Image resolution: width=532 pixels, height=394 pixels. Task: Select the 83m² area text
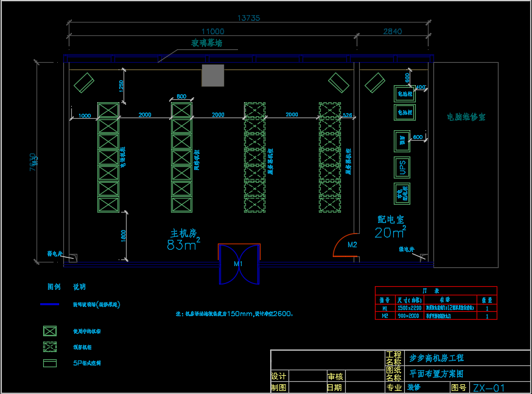click(184, 244)
